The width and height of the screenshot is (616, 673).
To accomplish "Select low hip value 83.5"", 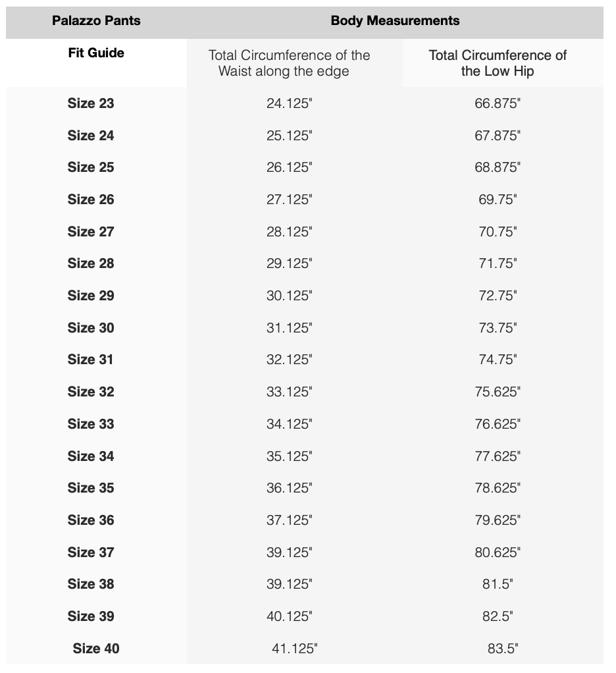I will [x=503, y=649].
